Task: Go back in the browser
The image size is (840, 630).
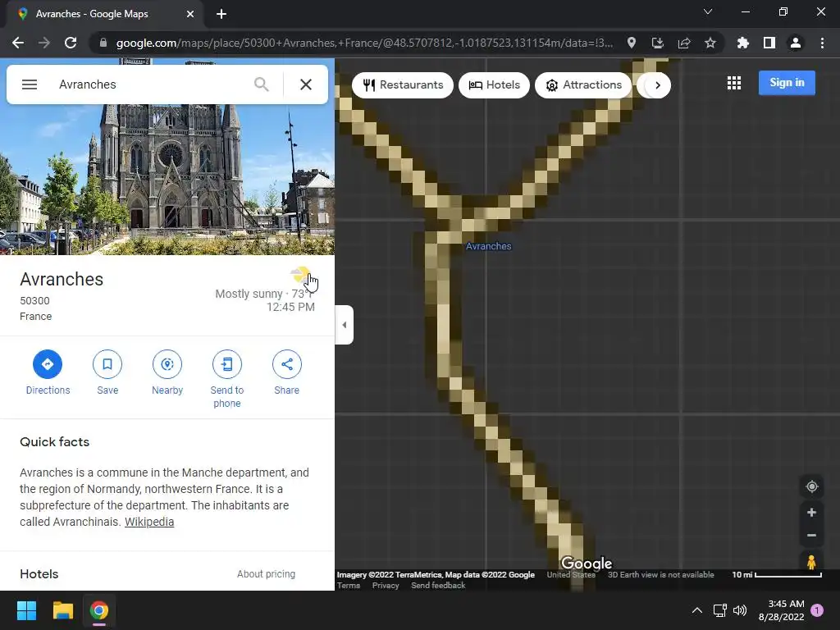Action: pos(18,43)
